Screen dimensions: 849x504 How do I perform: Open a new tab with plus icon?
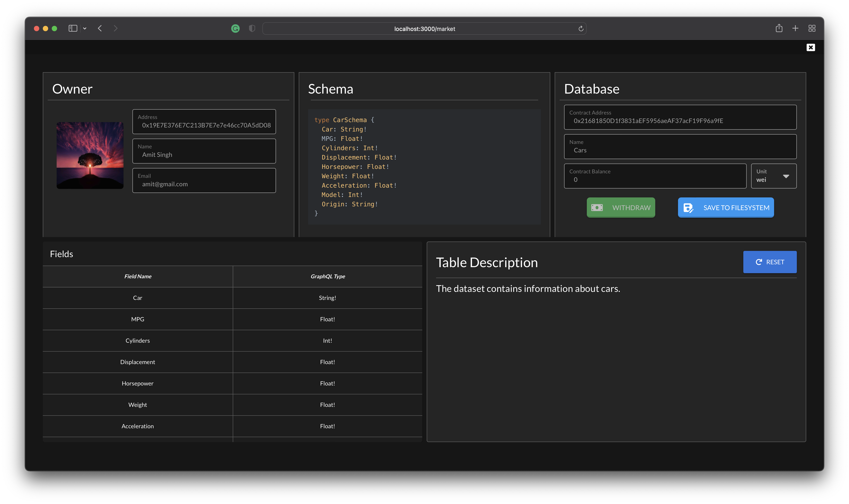(x=795, y=29)
